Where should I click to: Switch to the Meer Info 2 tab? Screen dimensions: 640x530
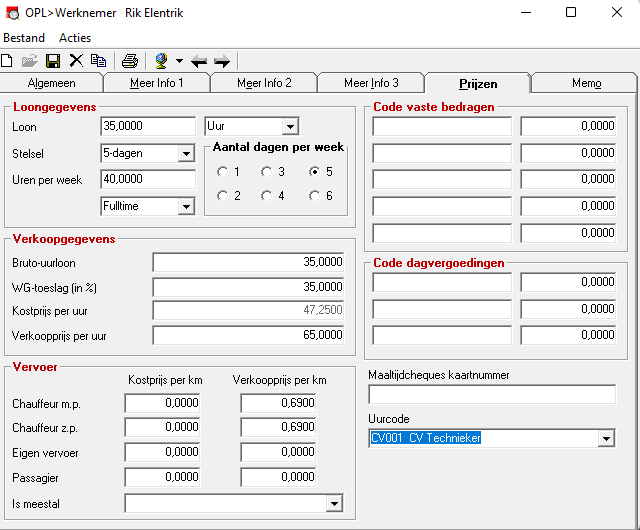tap(264, 83)
